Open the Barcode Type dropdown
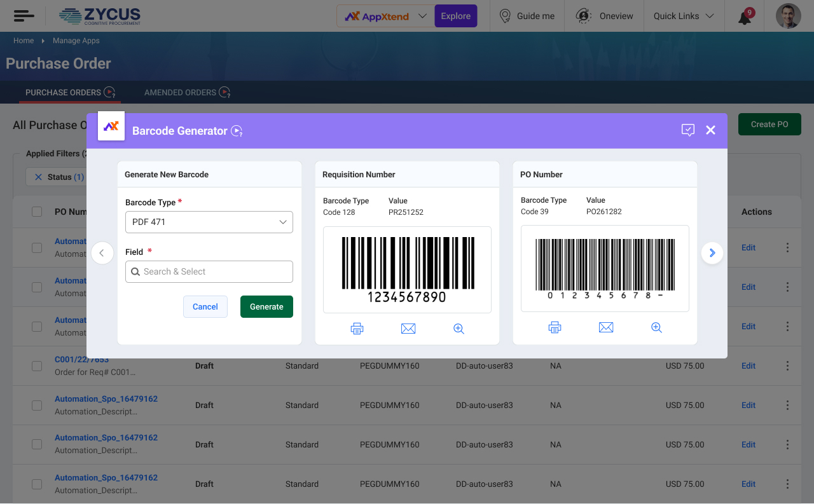Image resolution: width=814 pixels, height=504 pixels. 209,222
